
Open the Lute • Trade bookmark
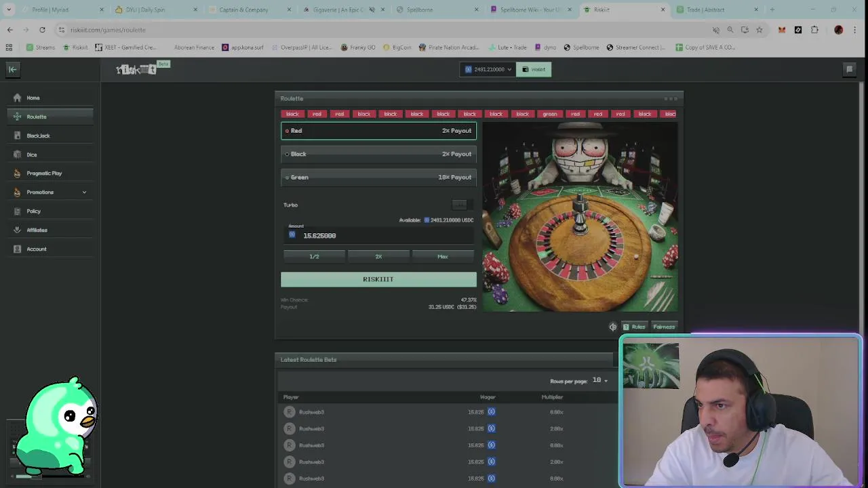[x=507, y=47]
